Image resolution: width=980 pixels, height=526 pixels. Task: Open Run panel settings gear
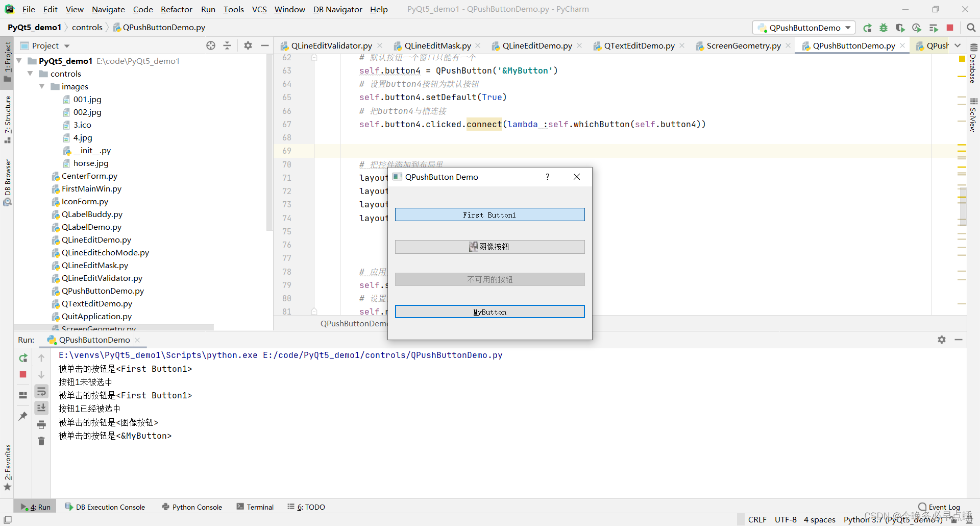click(x=942, y=340)
